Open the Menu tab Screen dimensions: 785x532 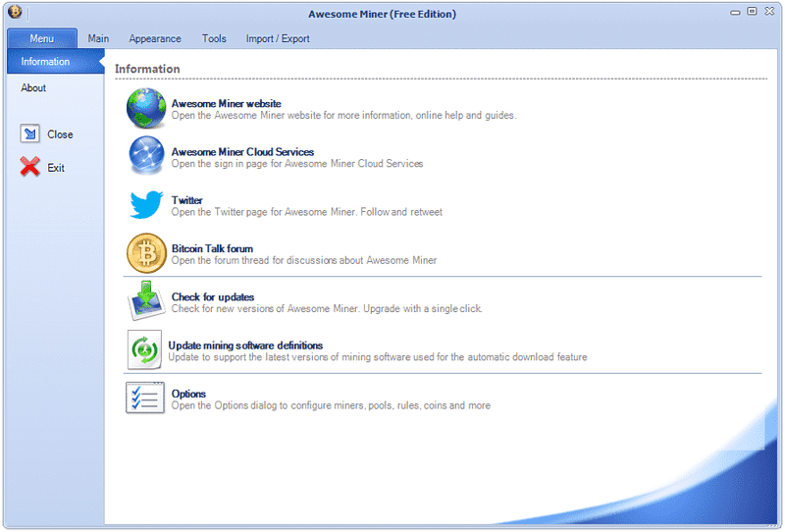[42, 38]
